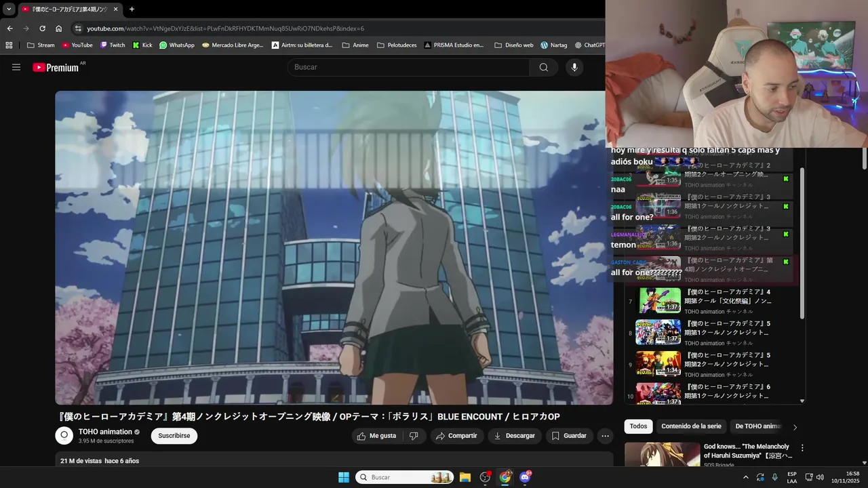Dislike the video with thumbs down
Viewport: 868px width, 488px height.
click(x=414, y=436)
